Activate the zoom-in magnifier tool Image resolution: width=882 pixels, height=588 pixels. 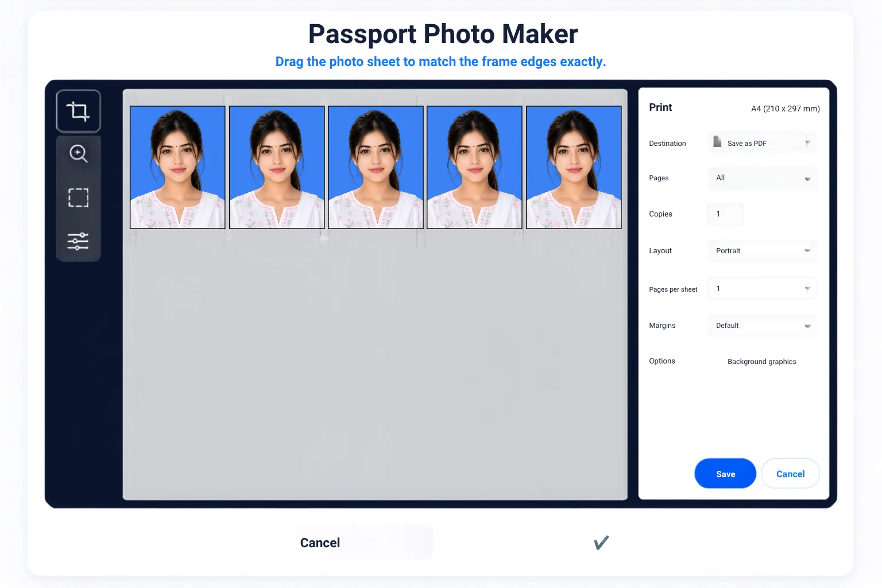tap(78, 154)
